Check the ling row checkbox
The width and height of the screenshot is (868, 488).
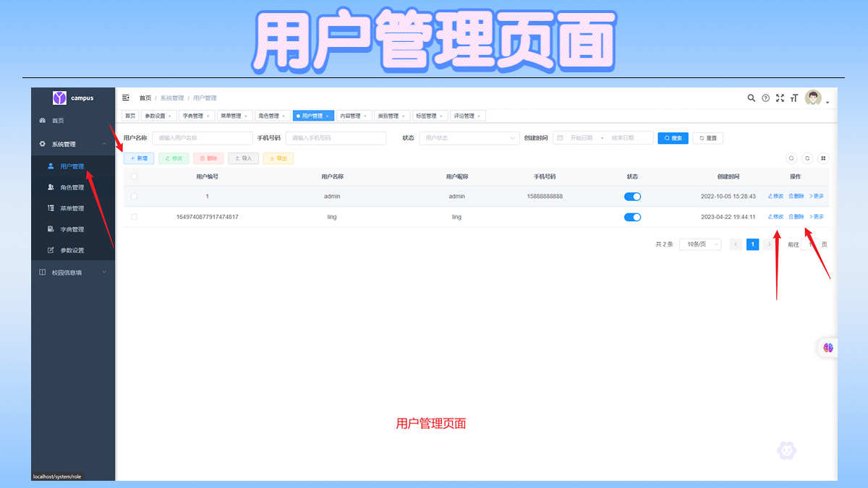(134, 217)
